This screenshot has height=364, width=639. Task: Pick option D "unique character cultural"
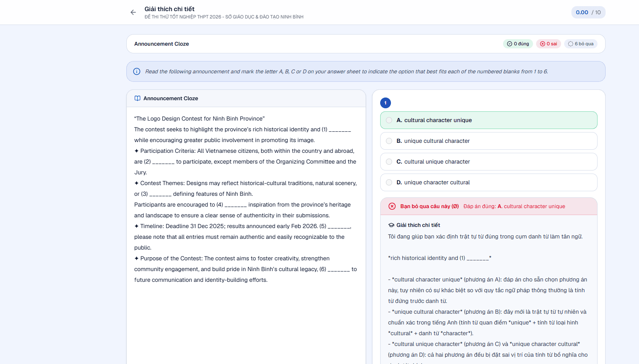(x=489, y=182)
